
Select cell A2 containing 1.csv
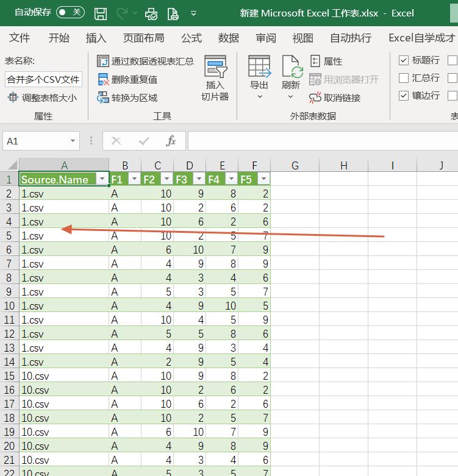(x=64, y=194)
